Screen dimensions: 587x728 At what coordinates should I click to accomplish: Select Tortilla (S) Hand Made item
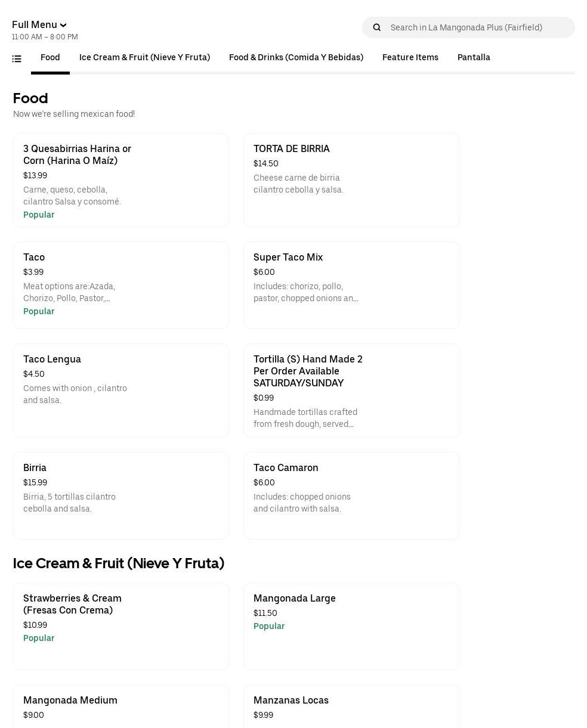click(x=351, y=391)
